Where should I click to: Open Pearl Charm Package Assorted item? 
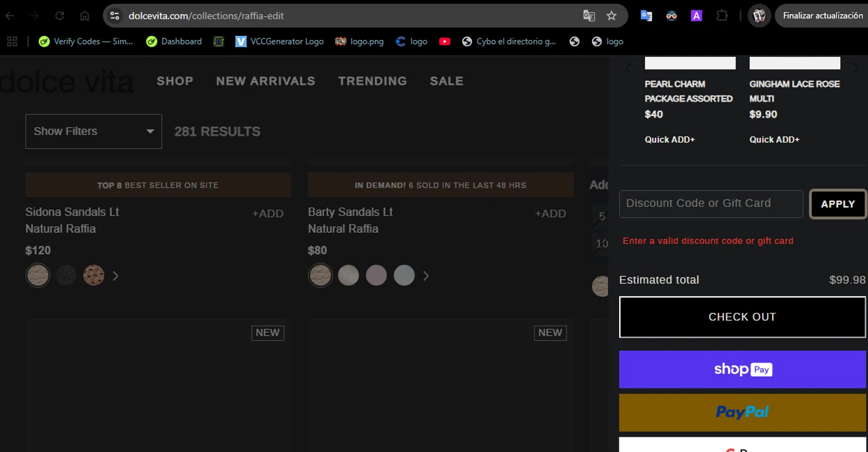pos(689,91)
